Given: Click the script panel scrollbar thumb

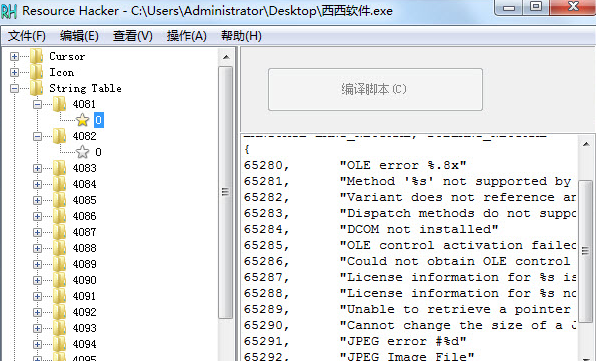Looking at the screenshot, I should (x=585, y=251).
